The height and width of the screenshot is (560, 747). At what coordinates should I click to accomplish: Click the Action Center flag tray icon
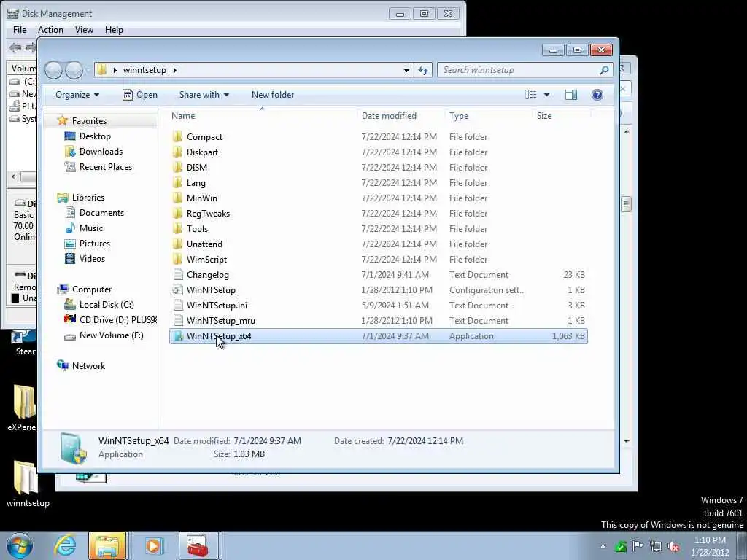[638, 546]
